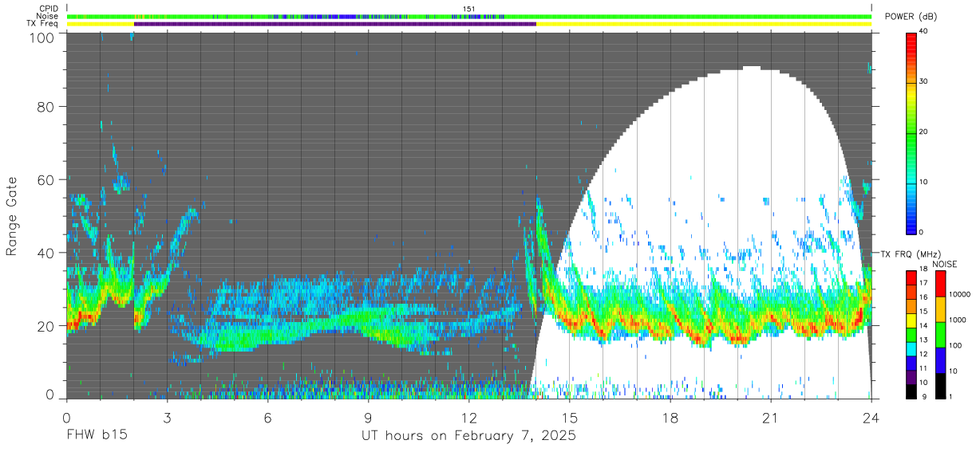Click the 'CPID' label at top left

coord(49,9)
